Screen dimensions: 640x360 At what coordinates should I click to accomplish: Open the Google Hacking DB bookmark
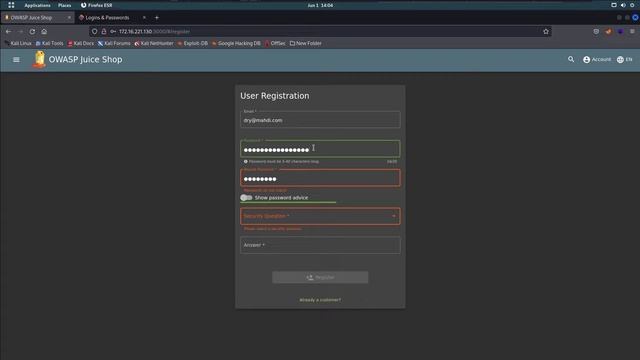(236, 43)
